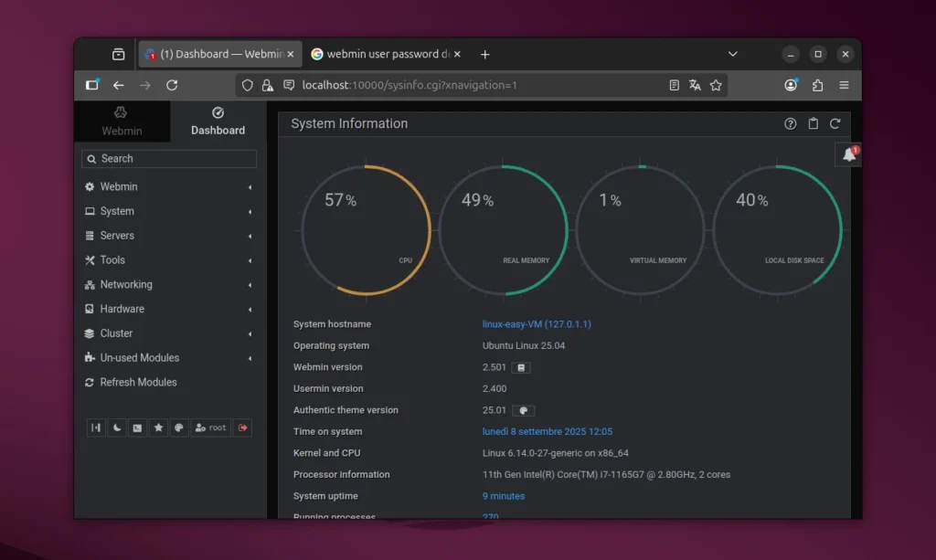Click the help icon on System Information panel
Screen dimensions: 936x560
[x=790, y=123]
